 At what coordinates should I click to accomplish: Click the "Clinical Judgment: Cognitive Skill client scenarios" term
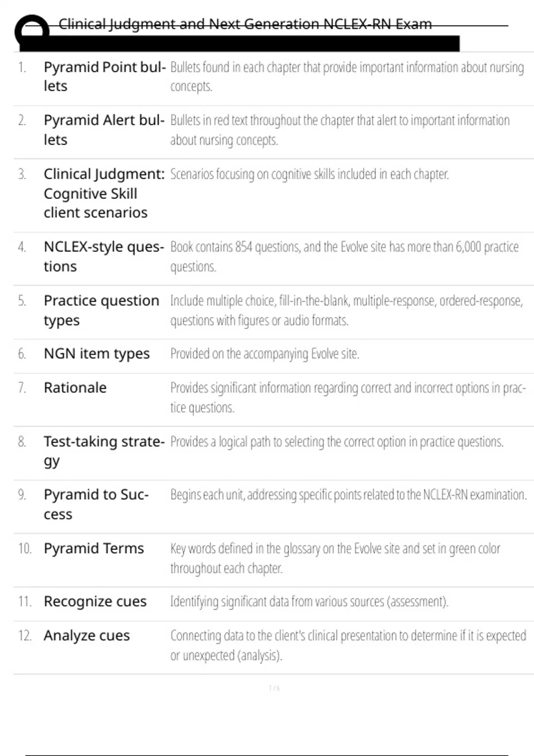104,193
